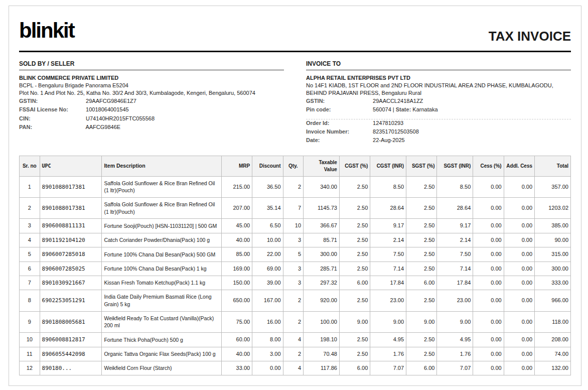
Task: Click UPC 8901192104120 for Catch Coriander Powder
Action: (63, 240)
